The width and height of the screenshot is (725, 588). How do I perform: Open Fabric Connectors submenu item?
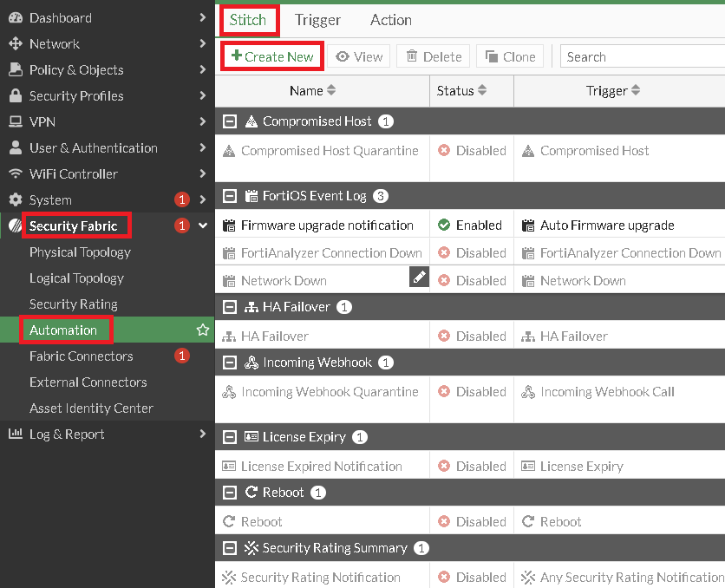pos(81,356)
